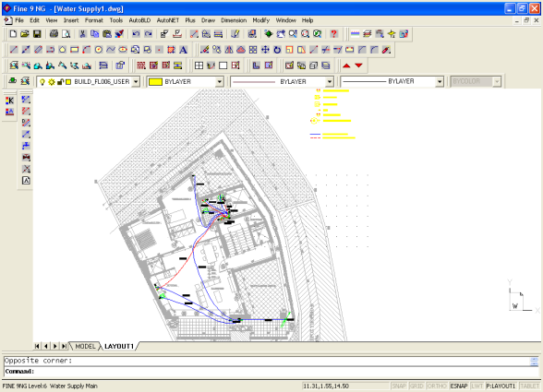Toggle ESNAP in the status bar

click(459, 386)
